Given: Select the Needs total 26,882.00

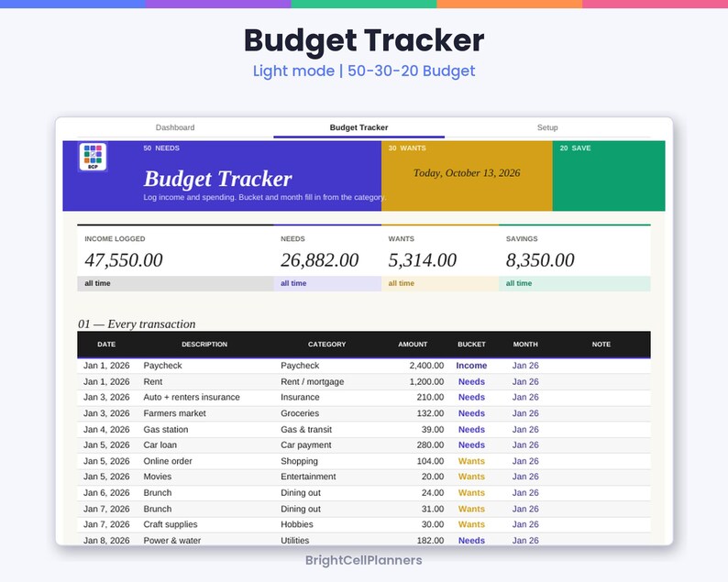Looking at the screenshot, I should click(319, 260).
